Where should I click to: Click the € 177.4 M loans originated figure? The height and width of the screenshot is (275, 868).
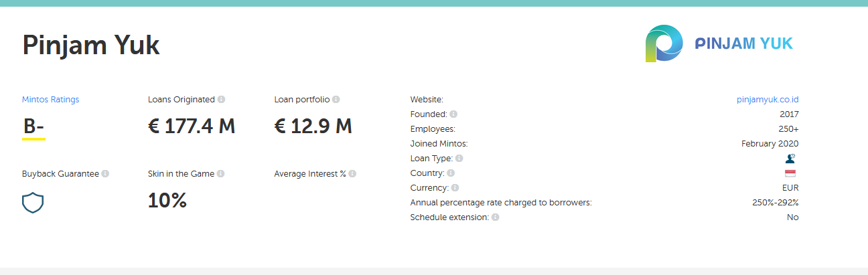click(192, 126)
